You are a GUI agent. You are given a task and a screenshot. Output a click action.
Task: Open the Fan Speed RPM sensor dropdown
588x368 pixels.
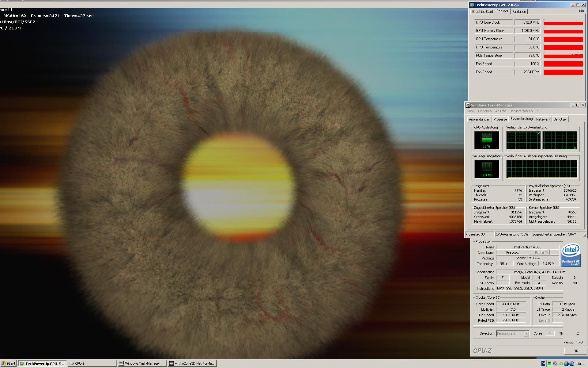tap(494, 72)
